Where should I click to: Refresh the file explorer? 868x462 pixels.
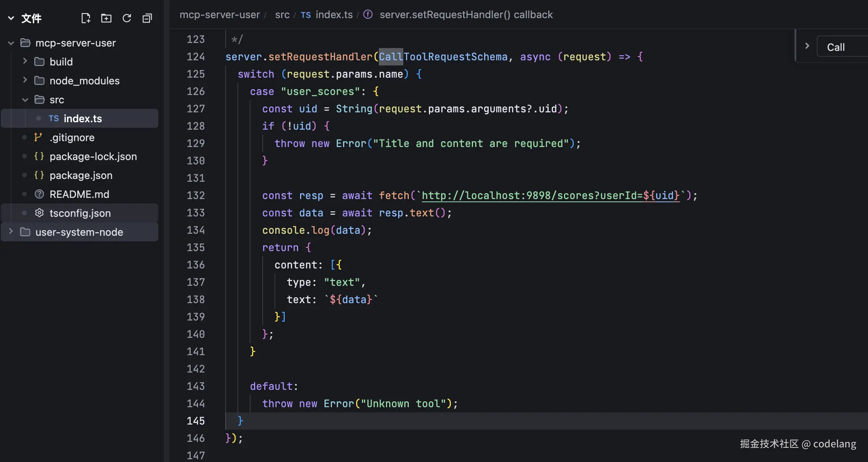coord(126,18)
